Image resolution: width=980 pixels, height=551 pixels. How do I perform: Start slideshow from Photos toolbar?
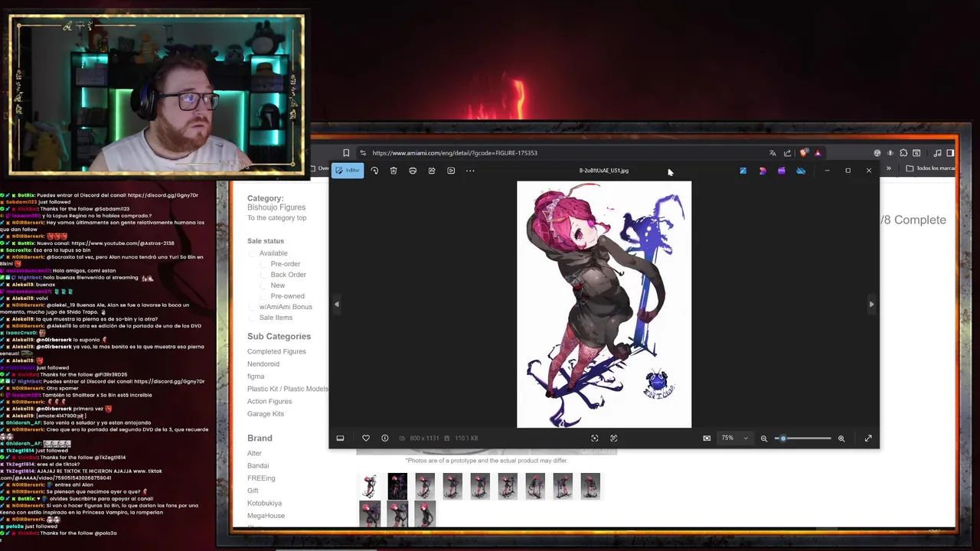click(x=451, y=171)
